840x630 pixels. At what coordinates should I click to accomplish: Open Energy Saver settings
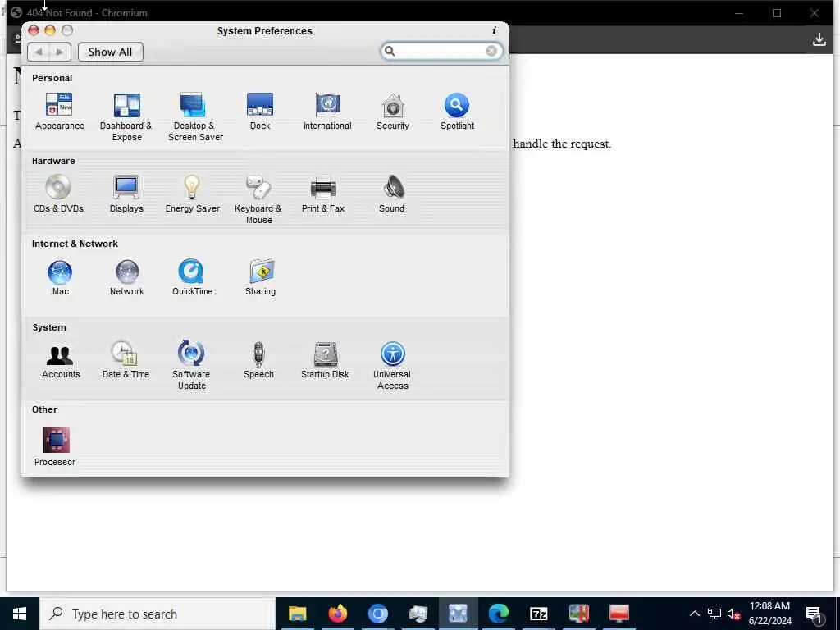point(192,194)
